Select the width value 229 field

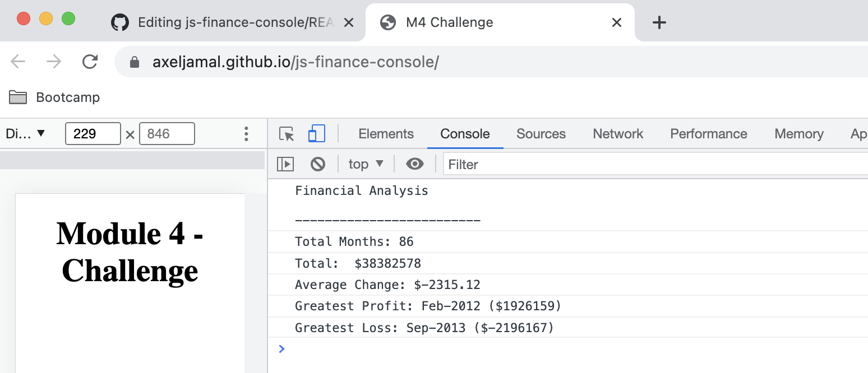(x=93, y=133)
